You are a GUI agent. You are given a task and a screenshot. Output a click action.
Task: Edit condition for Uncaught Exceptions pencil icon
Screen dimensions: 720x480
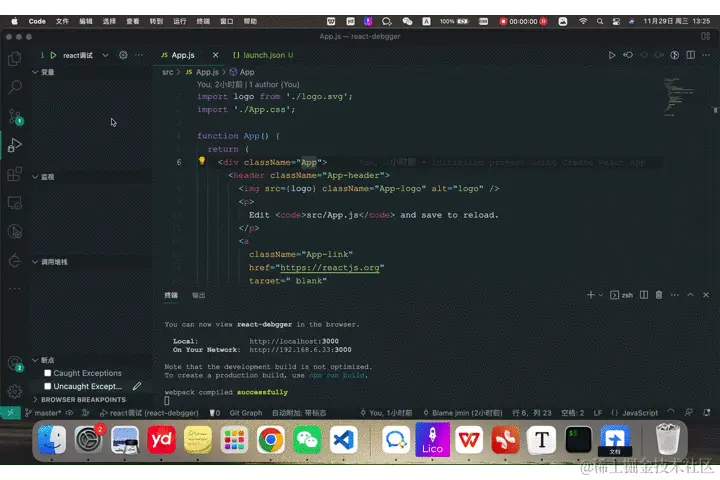point(137,386)
